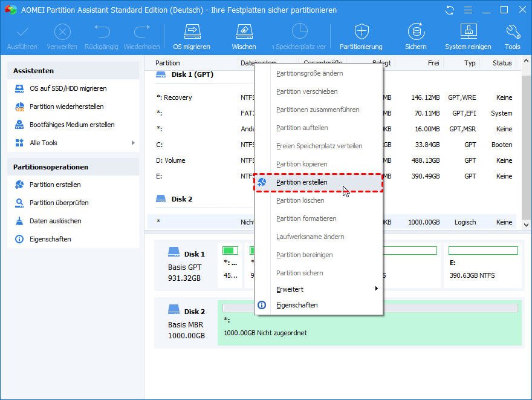Select Partition bereinigen menu entry
This screenshot has width=532, height=400.
(318, 255)
